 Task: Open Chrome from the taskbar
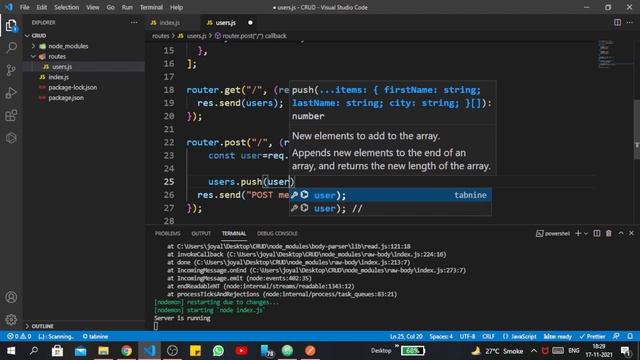pyautogui.click(x=126, y=351)
